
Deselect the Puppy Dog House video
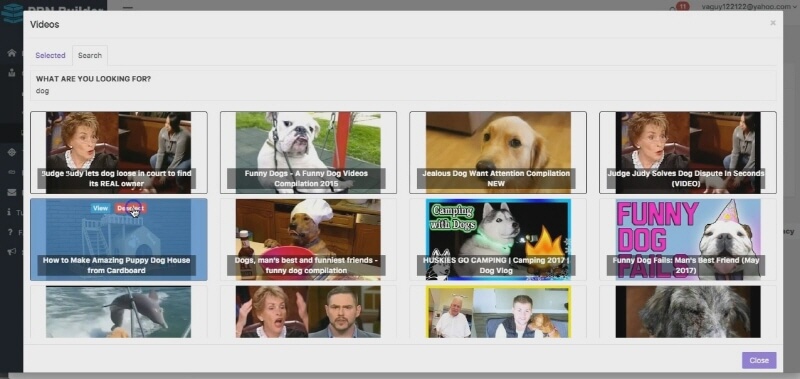[131, 208]
